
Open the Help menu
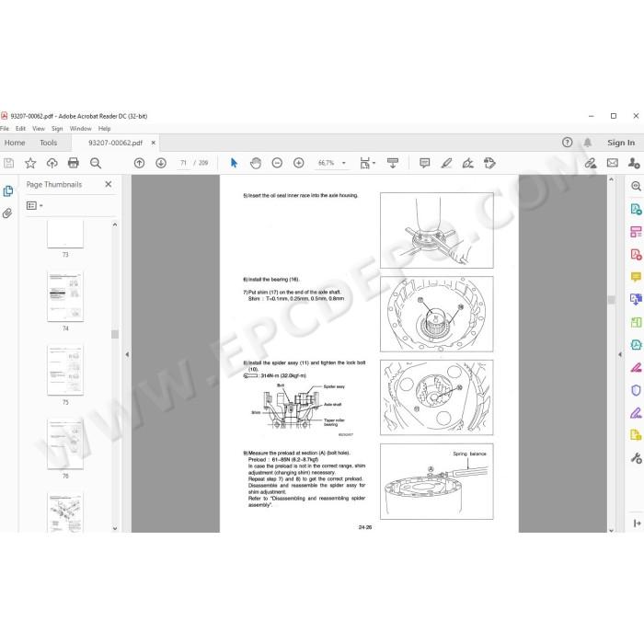tap(104, 129)
